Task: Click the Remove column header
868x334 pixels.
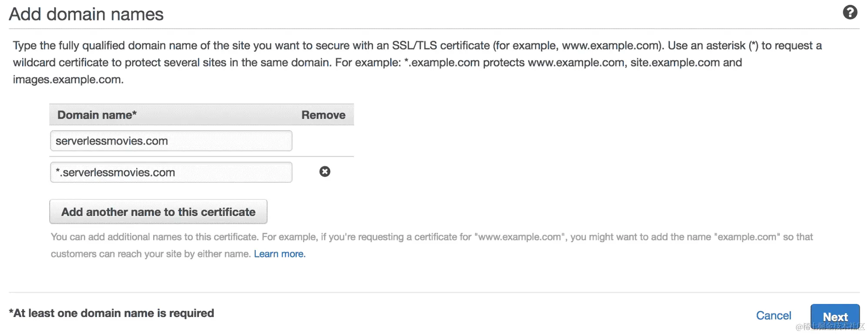Action: coord(323,115)
